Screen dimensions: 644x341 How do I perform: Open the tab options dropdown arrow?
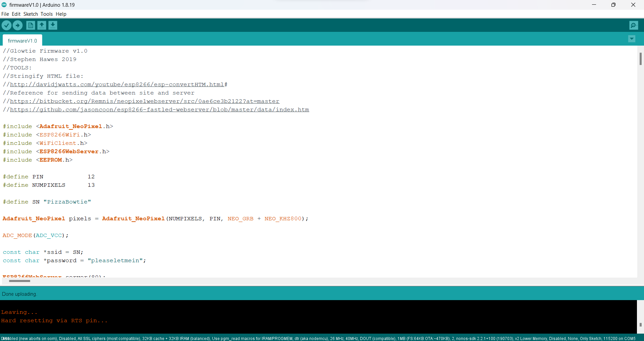point(632,39)
